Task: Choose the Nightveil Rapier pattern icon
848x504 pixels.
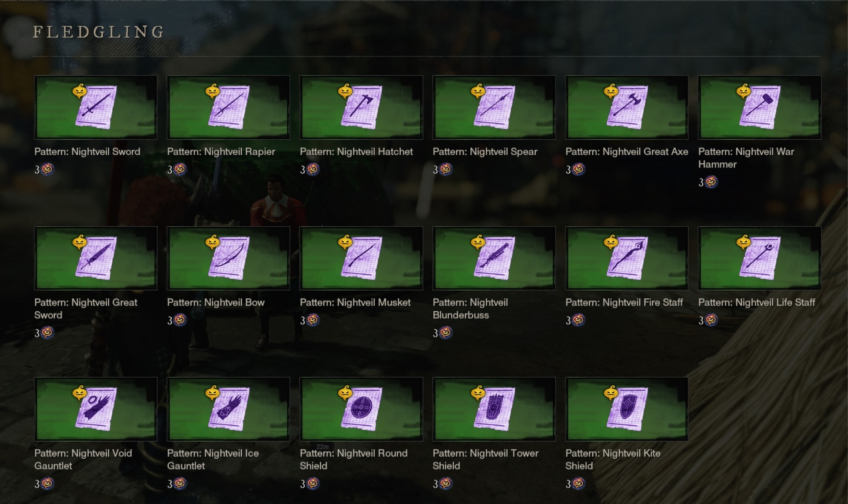Action: (228, 107)
